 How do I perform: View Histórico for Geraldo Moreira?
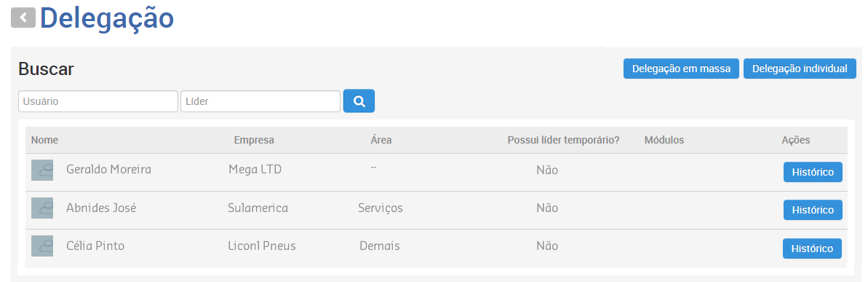pyautogui.click(x=813, y=172)
